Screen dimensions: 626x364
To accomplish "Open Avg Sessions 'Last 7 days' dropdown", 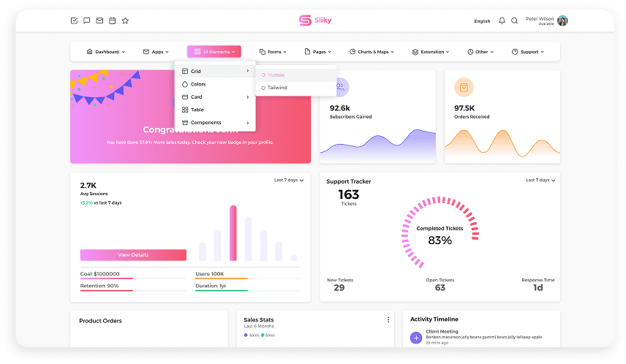I will pos(289,180).
